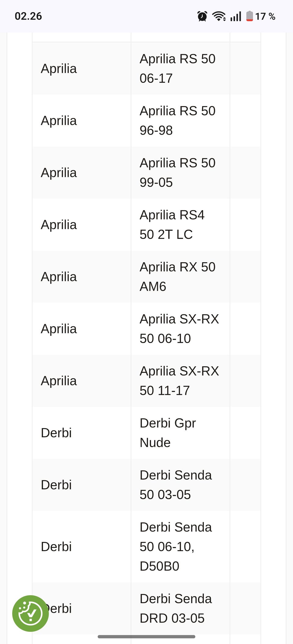Tap the Wi-Fi signal status icon
This screenshot has height=644, width=293.
pyautogui.click(x=219, y=16)
